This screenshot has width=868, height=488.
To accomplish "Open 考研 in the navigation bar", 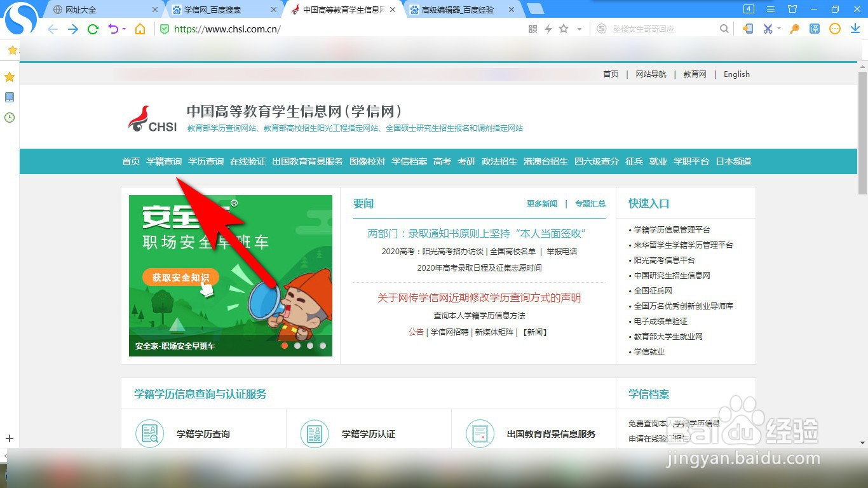I will click(x=466, y=161).
